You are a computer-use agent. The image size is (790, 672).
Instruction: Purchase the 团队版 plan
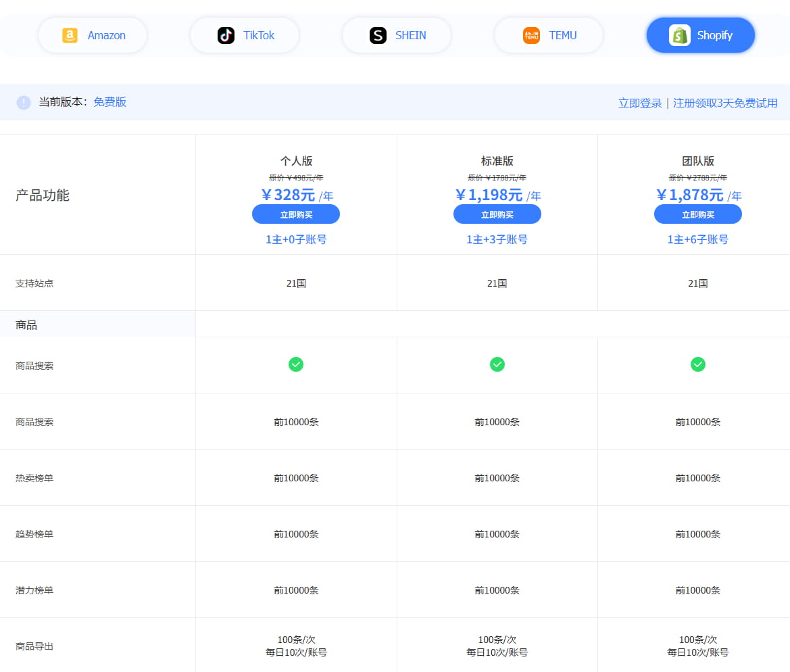(698, 214)
